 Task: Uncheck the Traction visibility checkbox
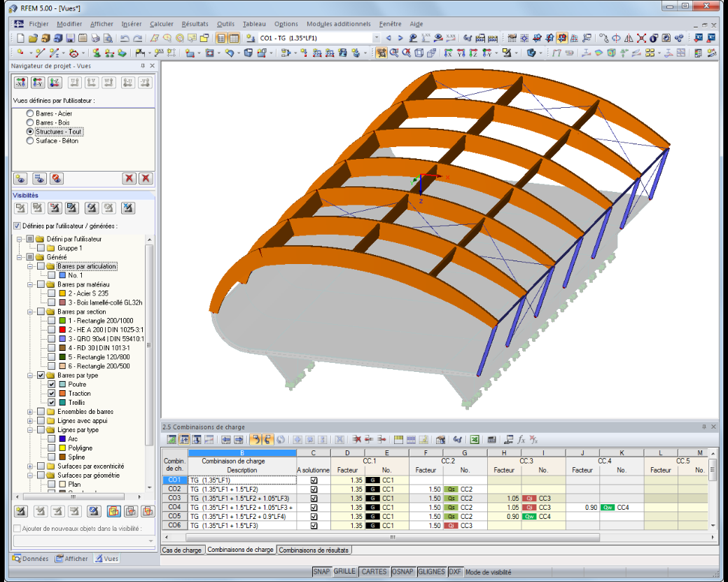[x=52, y=394]
